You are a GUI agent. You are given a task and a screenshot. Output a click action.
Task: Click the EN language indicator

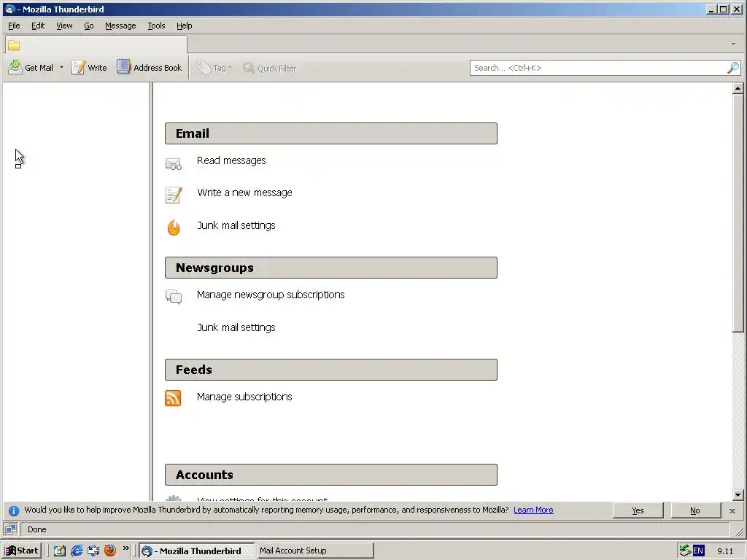pos(698,551)
